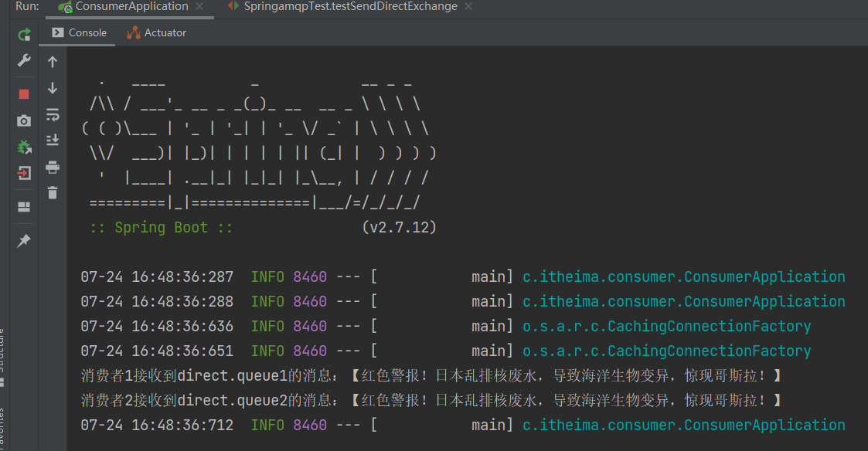Viewport: 868px width, 451px height.
Task: Clear all console output with trash icon
Action: pyautogui.click(x=53, y=192)
